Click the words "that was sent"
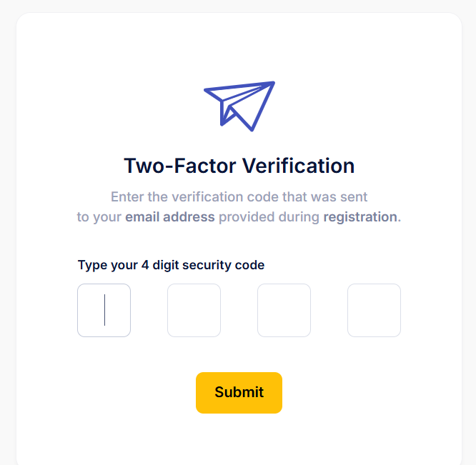 click(324, 197)
